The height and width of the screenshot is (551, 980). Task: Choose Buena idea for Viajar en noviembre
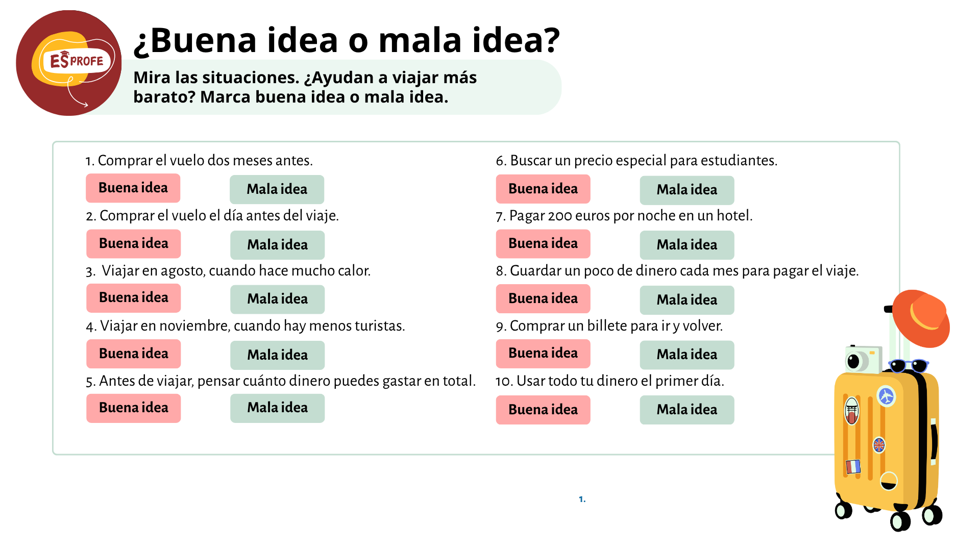(133, 354)
